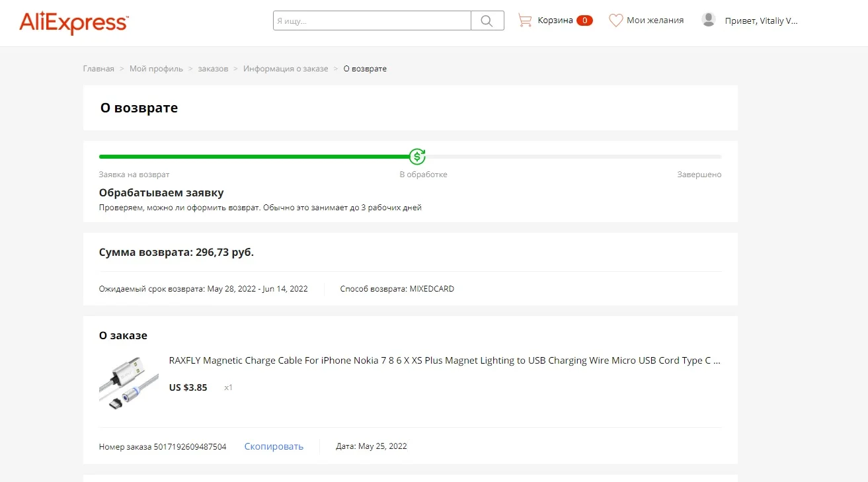
Task: Open the Корзина cart link
Action: pyautogui.click(x=555, y=20)
